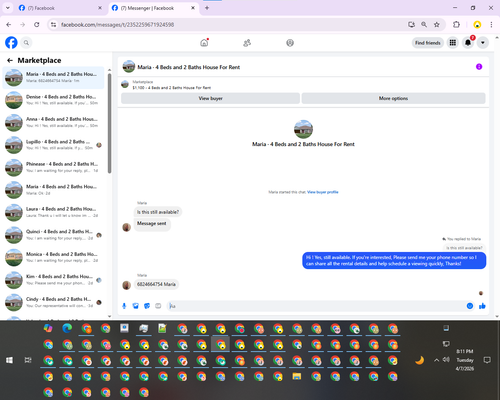Click the message input field
This screenshot has width=500, height=400.
coord(317,306)
